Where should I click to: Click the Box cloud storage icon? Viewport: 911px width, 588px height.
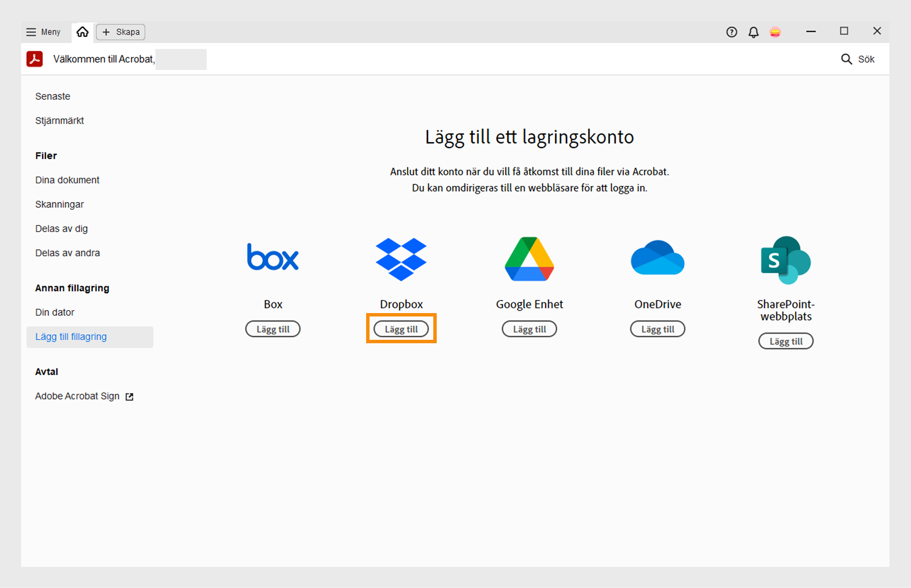(x=273, y=258)
